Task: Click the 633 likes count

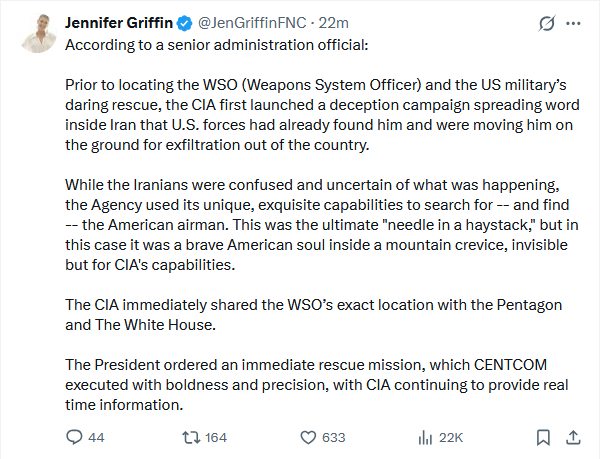Action: click(333, 438)
